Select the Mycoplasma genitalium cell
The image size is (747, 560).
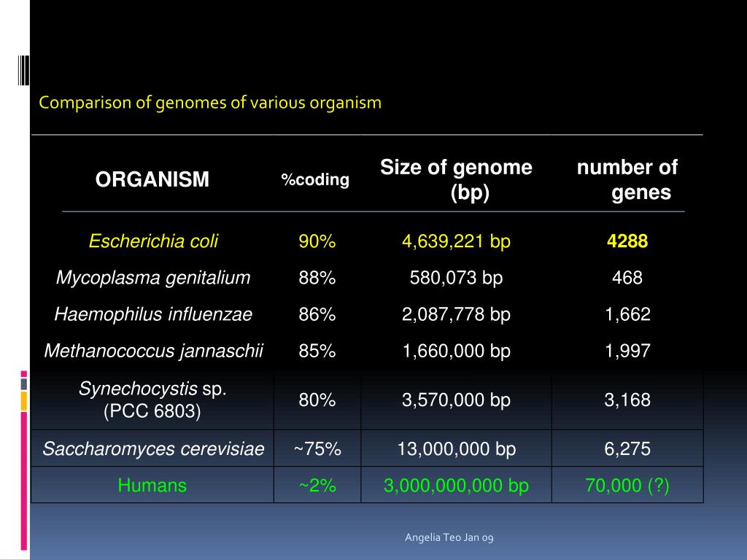pos(153,278)
